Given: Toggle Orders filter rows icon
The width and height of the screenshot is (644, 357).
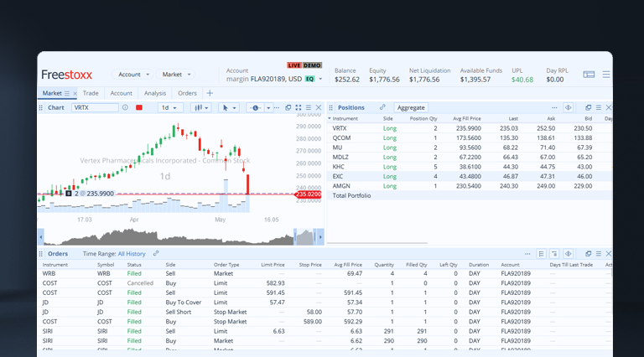Looking at the screenshot, I should point(554,254).
